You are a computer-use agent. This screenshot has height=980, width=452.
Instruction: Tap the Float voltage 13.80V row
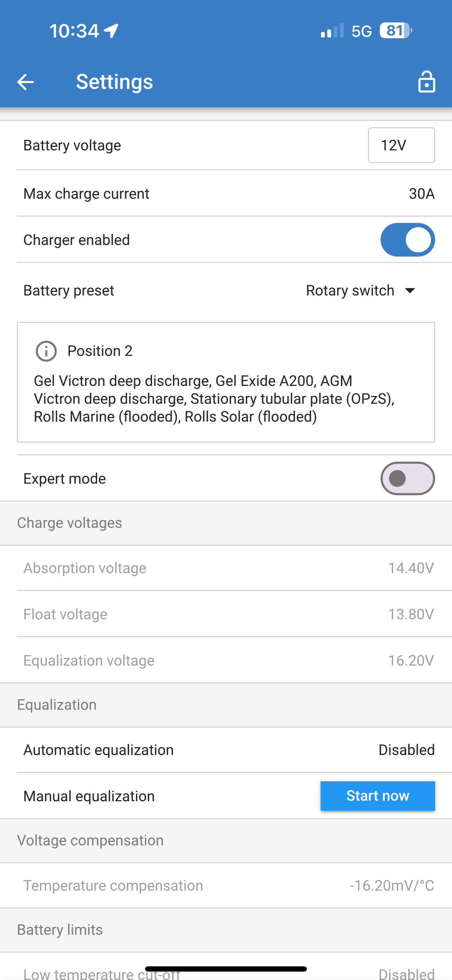(x=226, y=614)
